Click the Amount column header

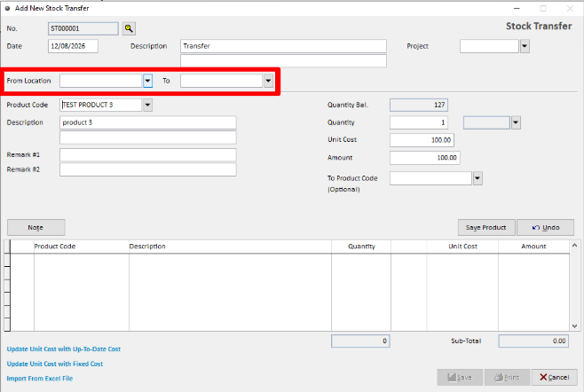533,247
